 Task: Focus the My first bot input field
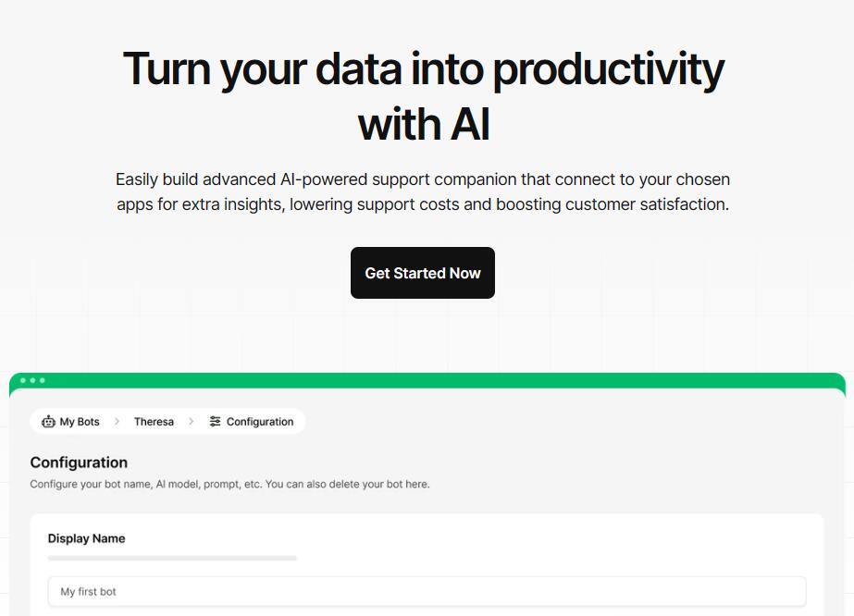click(x=427, y=592)
